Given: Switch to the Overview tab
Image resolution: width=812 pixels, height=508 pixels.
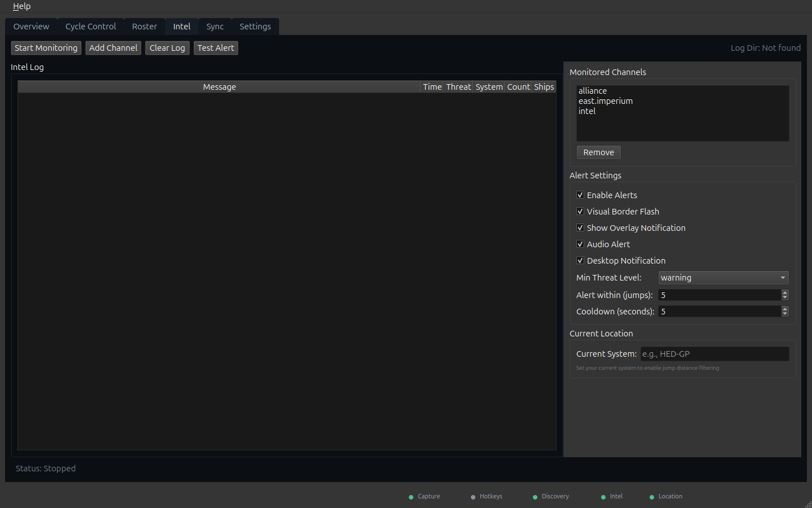Looking at the screenshot, I should click(31, 27).
